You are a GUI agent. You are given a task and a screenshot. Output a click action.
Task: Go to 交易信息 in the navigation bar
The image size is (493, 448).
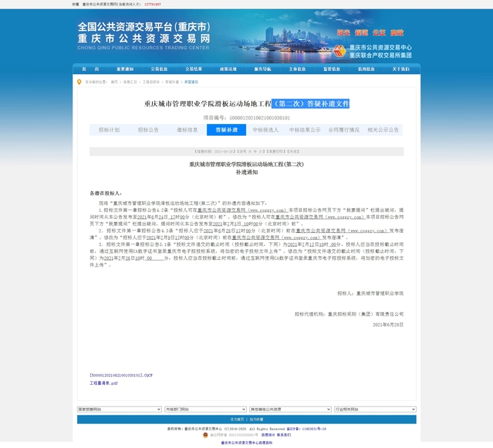[x=159, y=69]
